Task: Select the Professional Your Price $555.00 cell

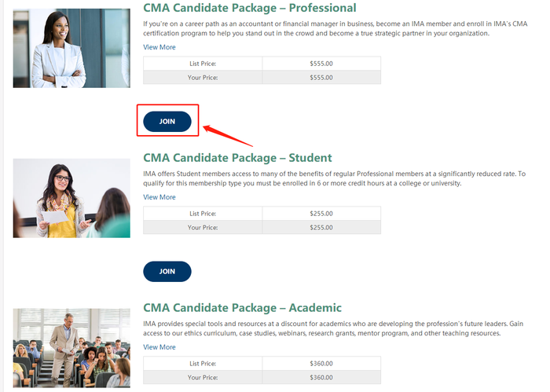Action: (321, 77)
